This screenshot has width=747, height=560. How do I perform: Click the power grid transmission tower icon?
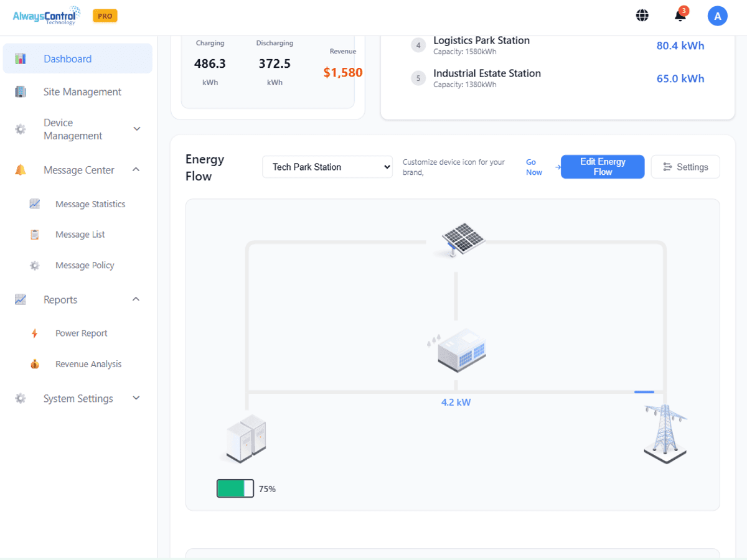point(665,433)
